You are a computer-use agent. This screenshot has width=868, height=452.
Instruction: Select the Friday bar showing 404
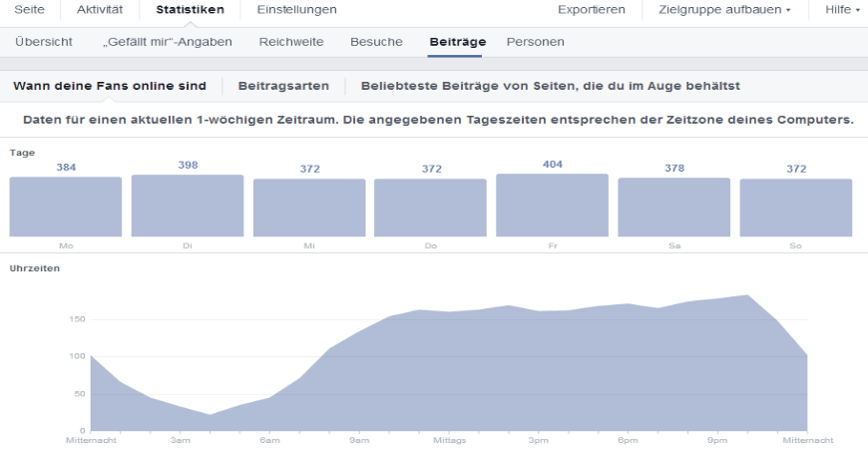point(552,205)
